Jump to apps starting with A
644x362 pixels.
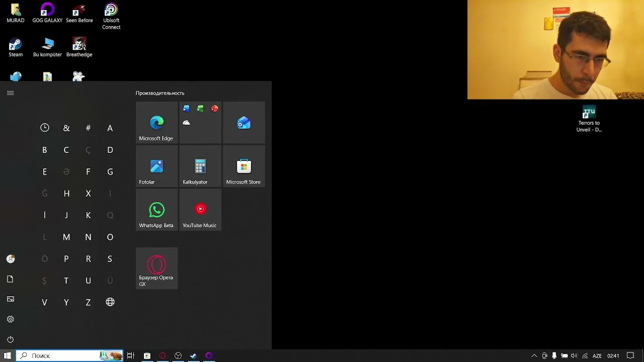click(110, 128)
